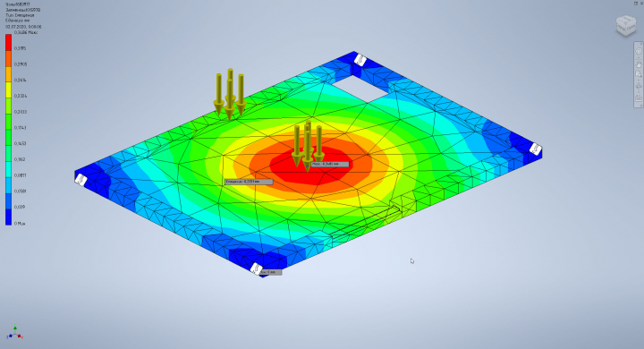644x349 pixels.
Task: Click the maximum displacement probe label
Action: pos(330,164)
